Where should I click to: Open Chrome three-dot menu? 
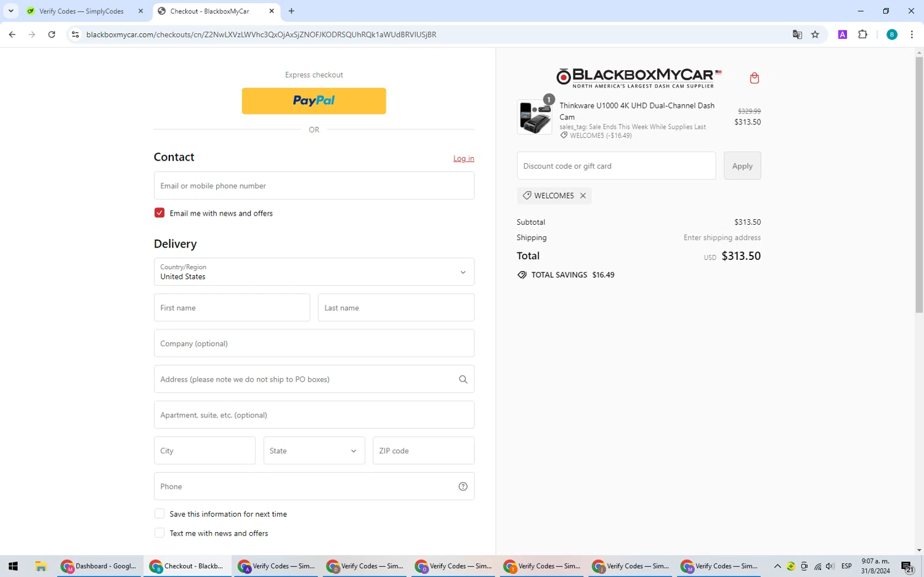(x=912, y=34)
